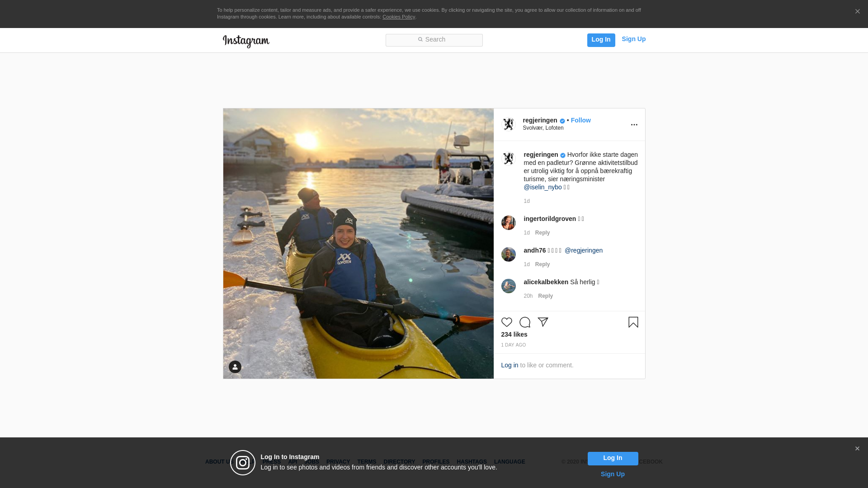Open the three-dot post options menu

634,125
